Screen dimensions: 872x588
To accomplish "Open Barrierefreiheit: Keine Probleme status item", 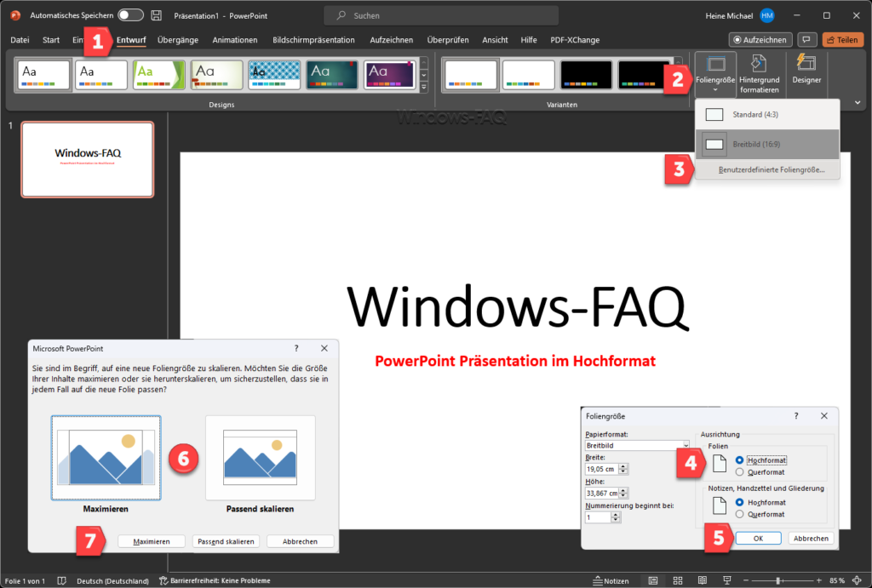I will pos(215,581).
